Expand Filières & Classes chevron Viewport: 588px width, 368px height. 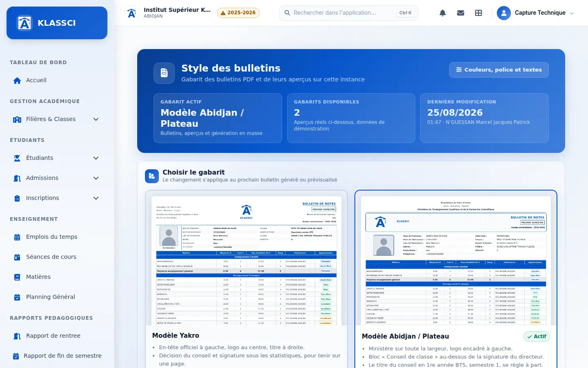point(96,119)
